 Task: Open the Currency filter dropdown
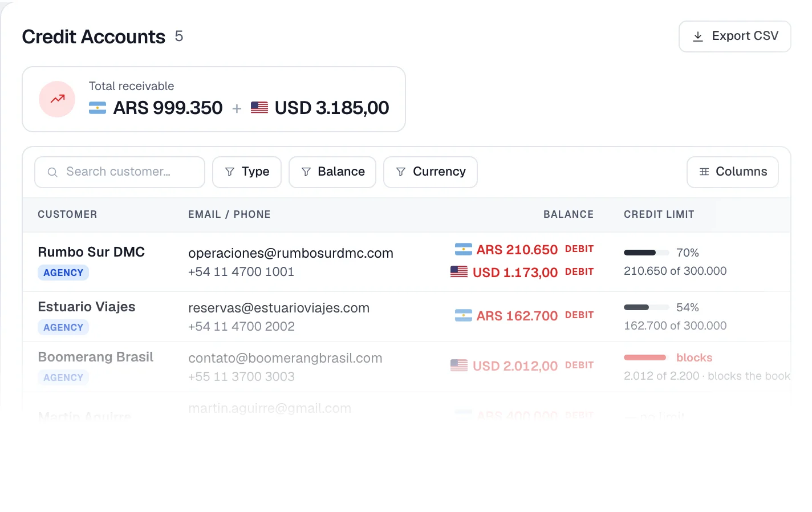[x=431, y=172]
